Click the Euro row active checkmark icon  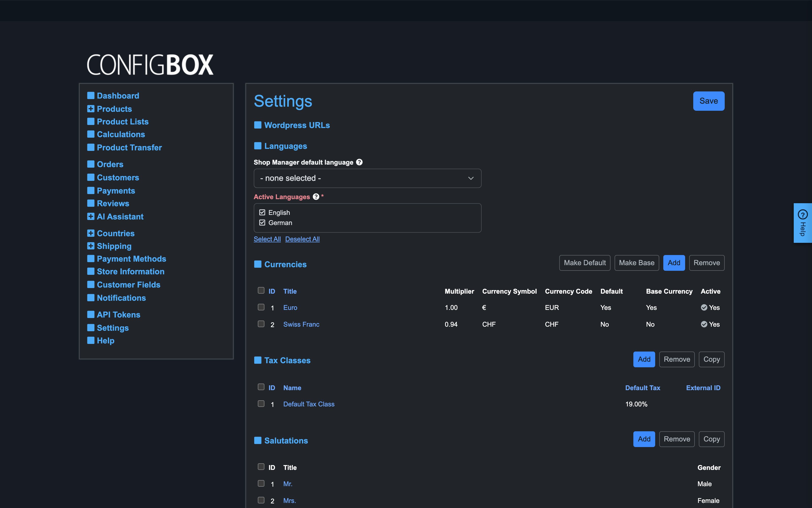click(704, 307)
